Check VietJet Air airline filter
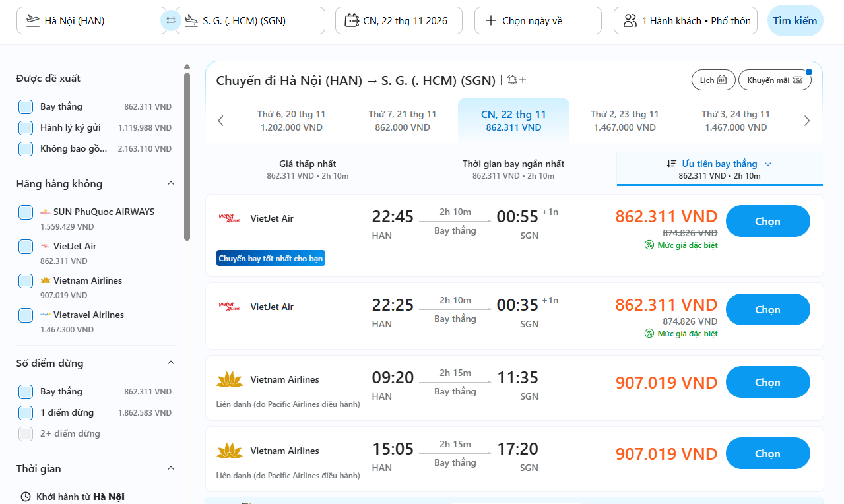 [x=26, y=246]
